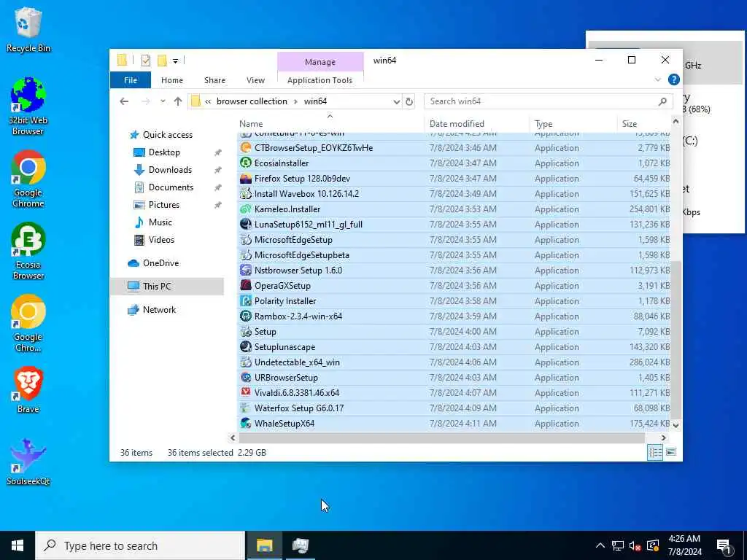Click the File Explorer taskbar icon
This screenshot has height=560, width=747.
tap(264, 545)
